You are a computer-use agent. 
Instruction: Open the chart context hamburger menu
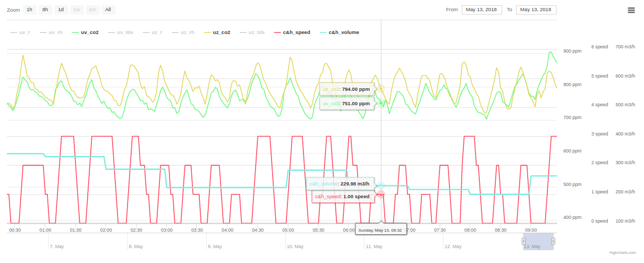point(631,10)
